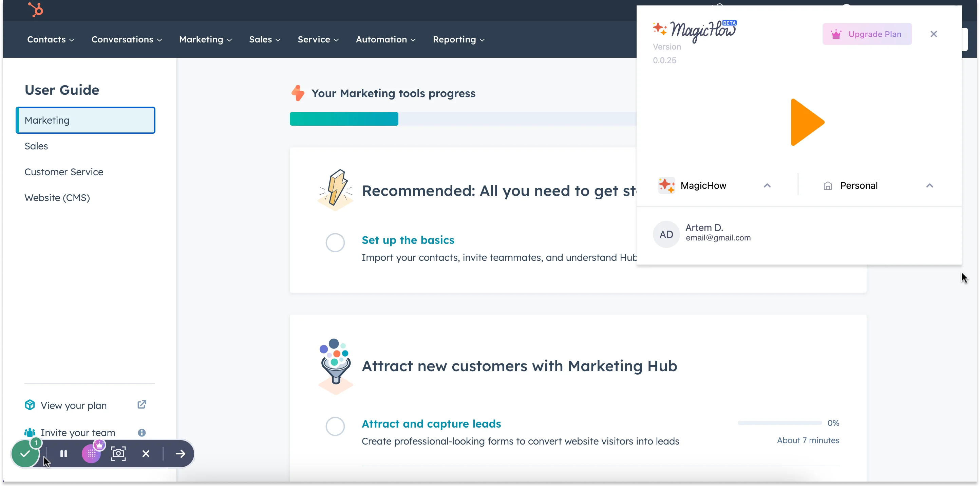Open the View your plan link
This screenshot has height=487, width=980.
[x=74, y=405]
